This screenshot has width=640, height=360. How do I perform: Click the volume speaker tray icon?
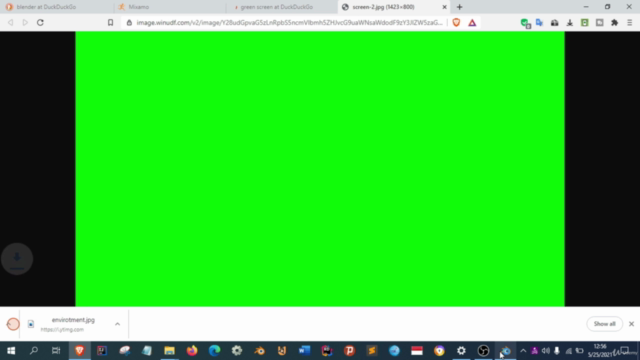pos(545,351)
